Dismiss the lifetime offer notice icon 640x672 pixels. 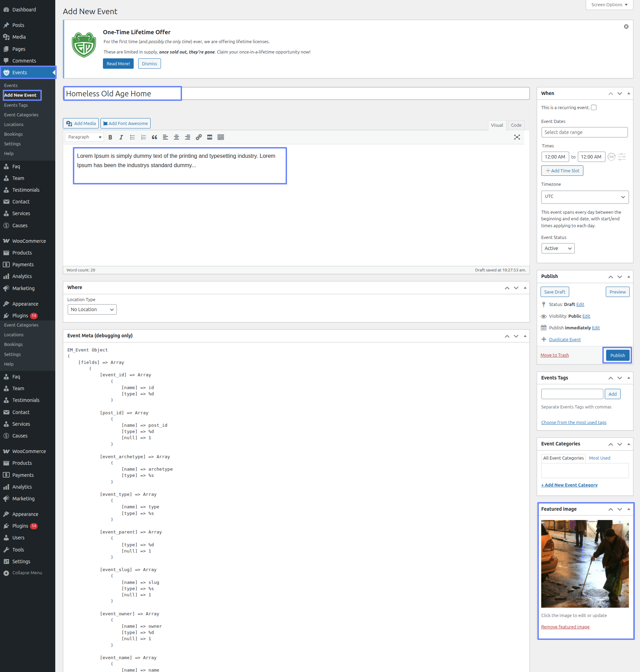[626, 27]
